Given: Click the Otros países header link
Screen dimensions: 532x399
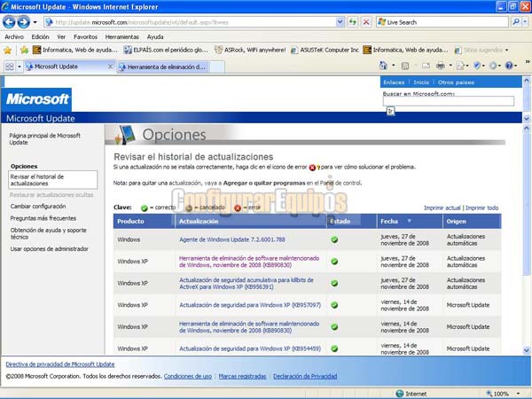Looking at the screenshot, I should tap(456, 82).
